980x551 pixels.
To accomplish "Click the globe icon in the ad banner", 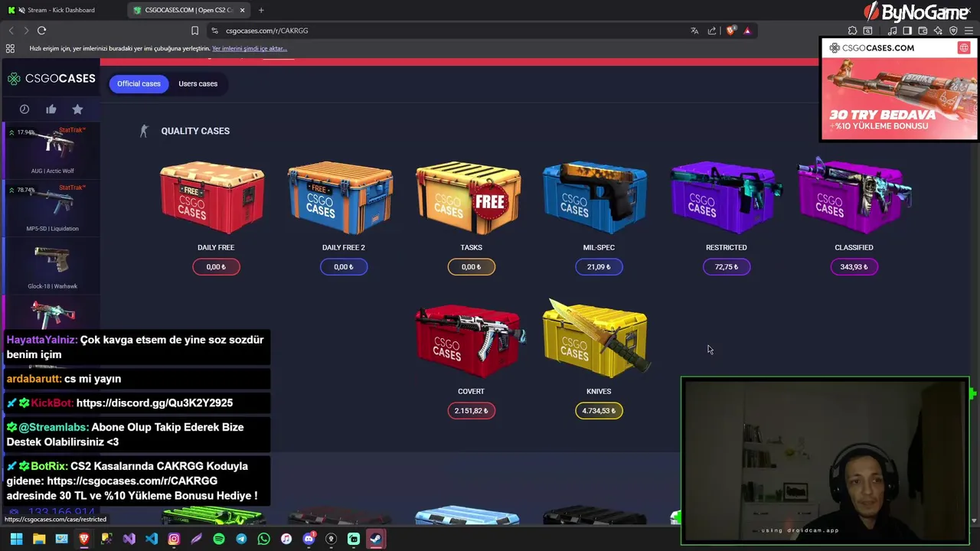I will tap(964, 47).
